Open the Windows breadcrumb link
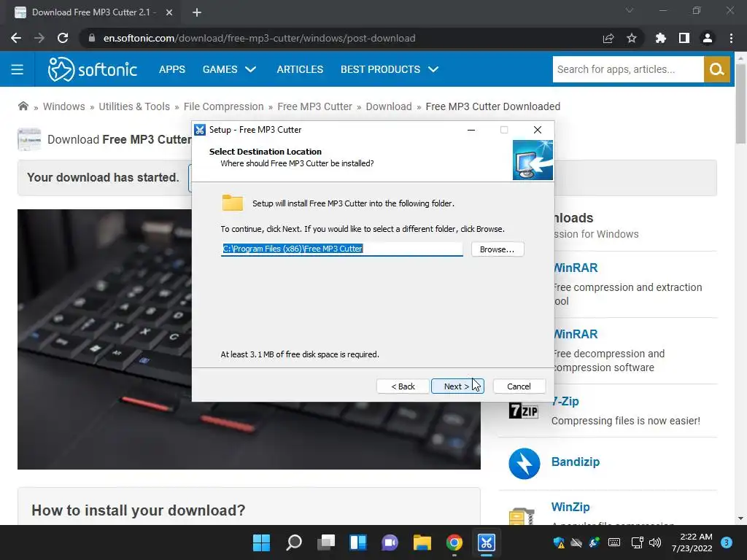 [64, 106]
